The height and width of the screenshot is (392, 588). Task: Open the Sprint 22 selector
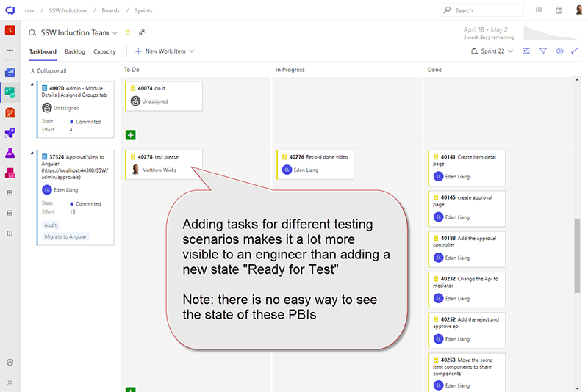[x=492, y=51]
